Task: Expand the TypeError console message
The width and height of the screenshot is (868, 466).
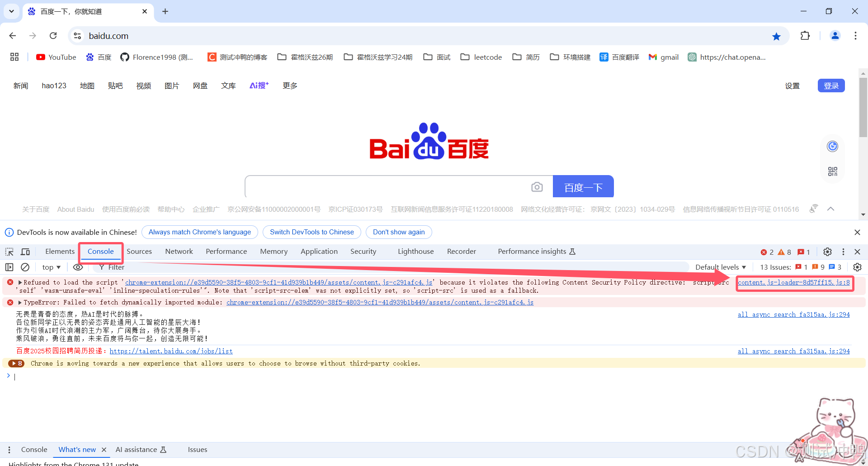Action: click(x=20, y=302)
